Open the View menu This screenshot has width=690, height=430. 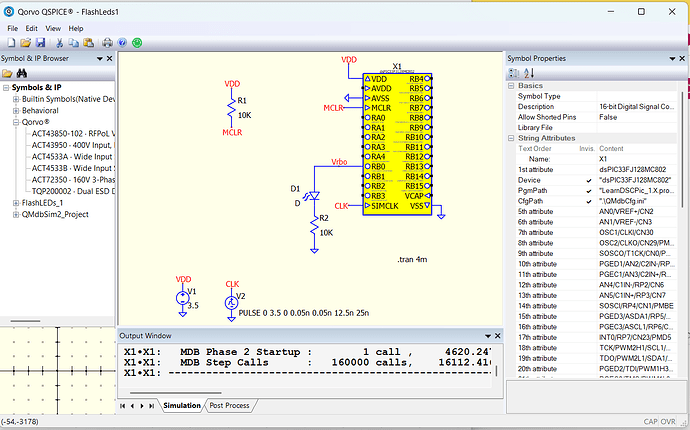pos(53,28)
